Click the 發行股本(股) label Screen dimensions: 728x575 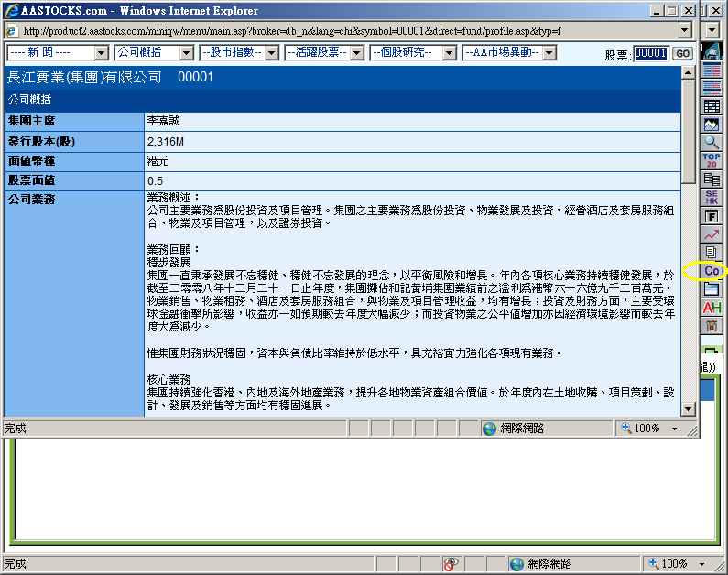42,142
